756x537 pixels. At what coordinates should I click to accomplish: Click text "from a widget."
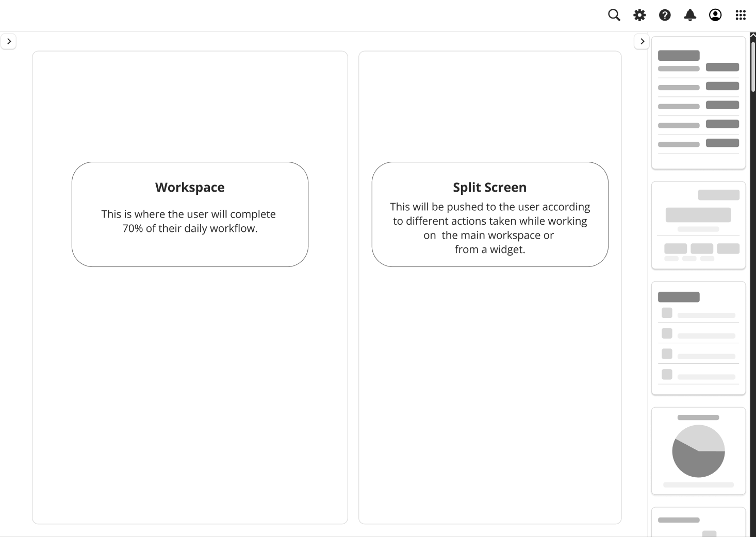click(490, 249)
